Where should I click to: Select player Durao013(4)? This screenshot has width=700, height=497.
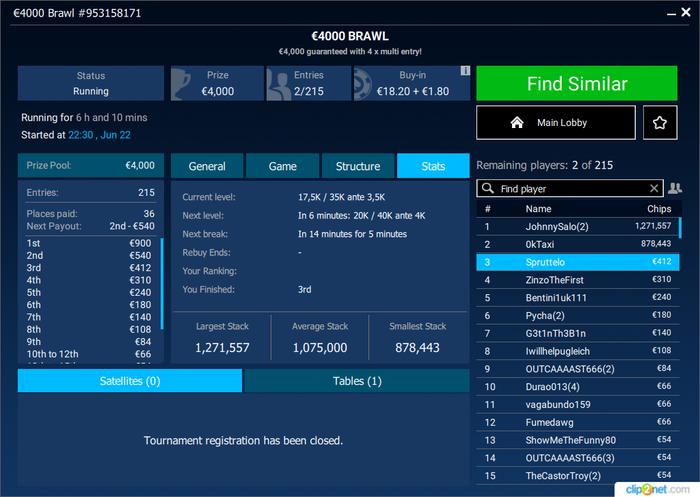point(578,387)
